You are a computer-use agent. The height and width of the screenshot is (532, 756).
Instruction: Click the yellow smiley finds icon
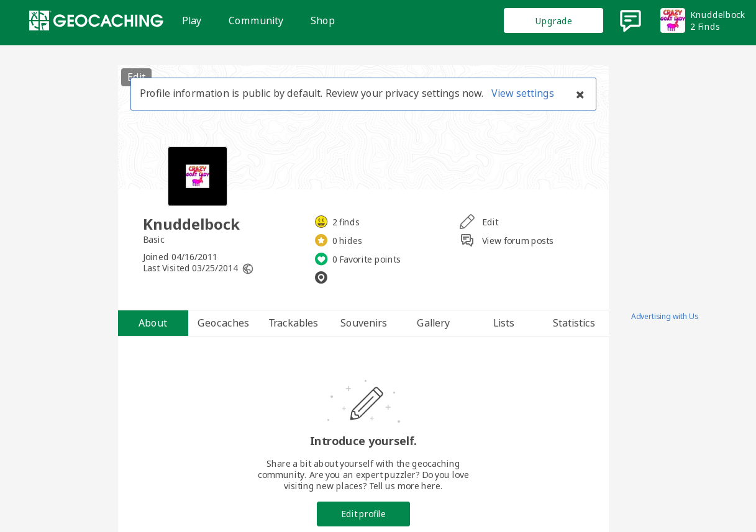click(x=321, y=222)
